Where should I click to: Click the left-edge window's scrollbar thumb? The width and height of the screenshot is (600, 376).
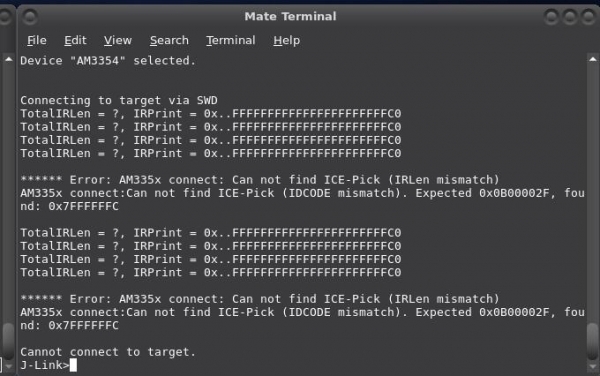click(8, 341)
